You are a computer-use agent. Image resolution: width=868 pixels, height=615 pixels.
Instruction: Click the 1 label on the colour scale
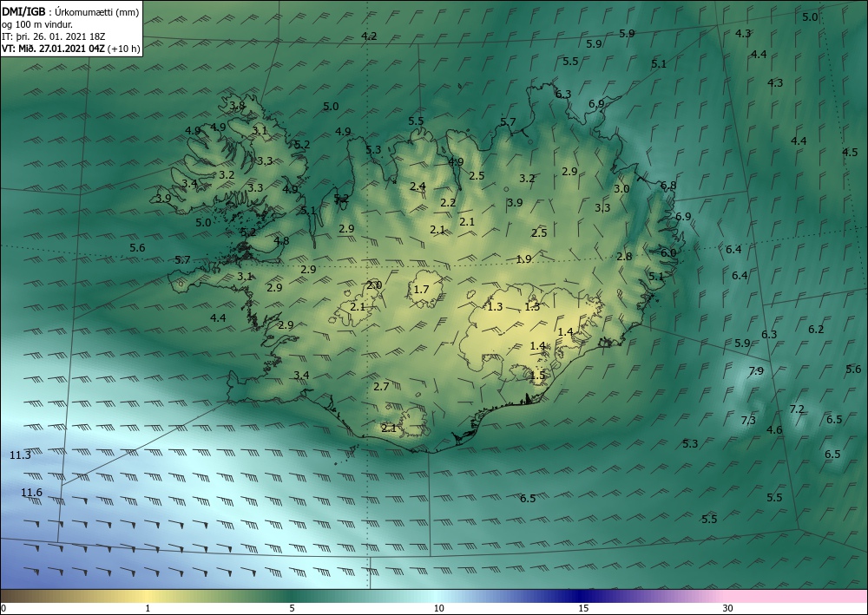148,608
